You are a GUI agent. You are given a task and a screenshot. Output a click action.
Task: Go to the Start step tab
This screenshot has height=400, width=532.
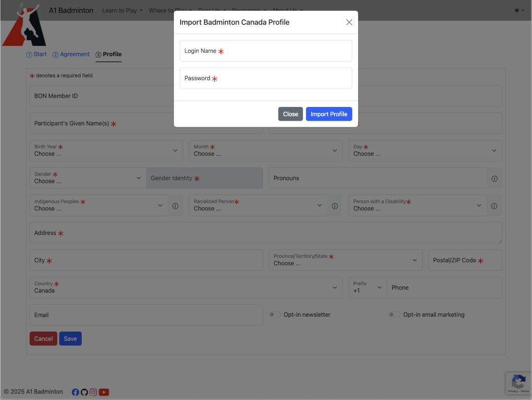(x=36, y=54)
